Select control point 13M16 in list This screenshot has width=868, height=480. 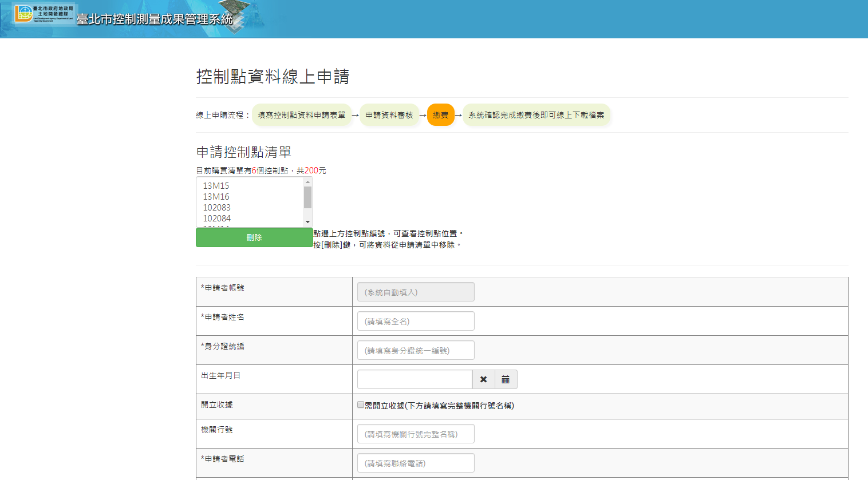216,197
